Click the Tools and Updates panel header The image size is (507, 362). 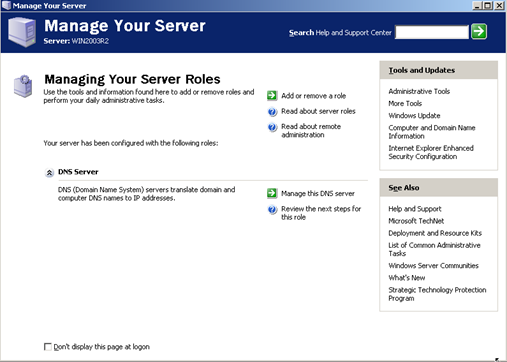point(438,70)
